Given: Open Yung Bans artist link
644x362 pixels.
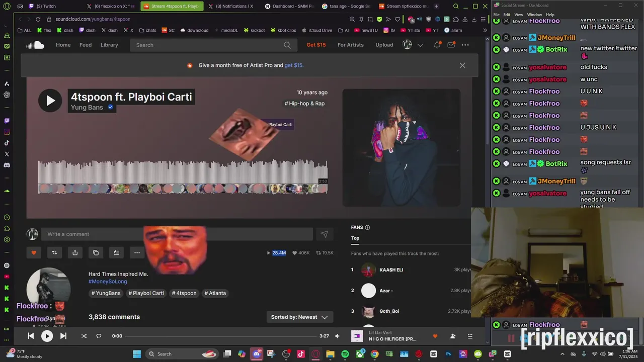Looking at the screenshot, I should pyautogui.click(x=87, y=107).
